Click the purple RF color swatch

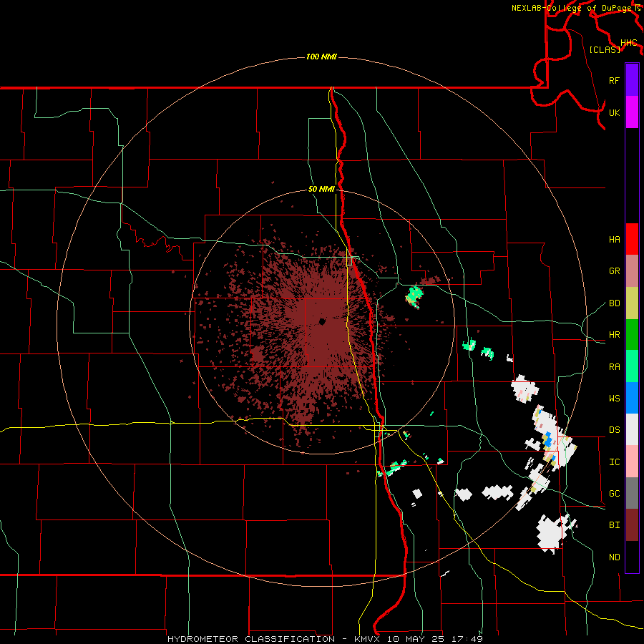(632, 80)
